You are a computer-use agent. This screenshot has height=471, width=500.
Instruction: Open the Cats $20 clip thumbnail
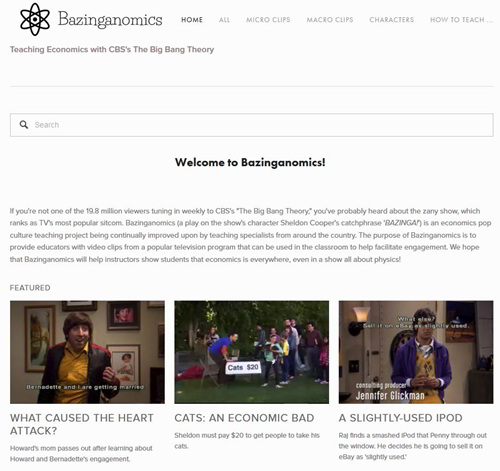[x=252, y=352]
